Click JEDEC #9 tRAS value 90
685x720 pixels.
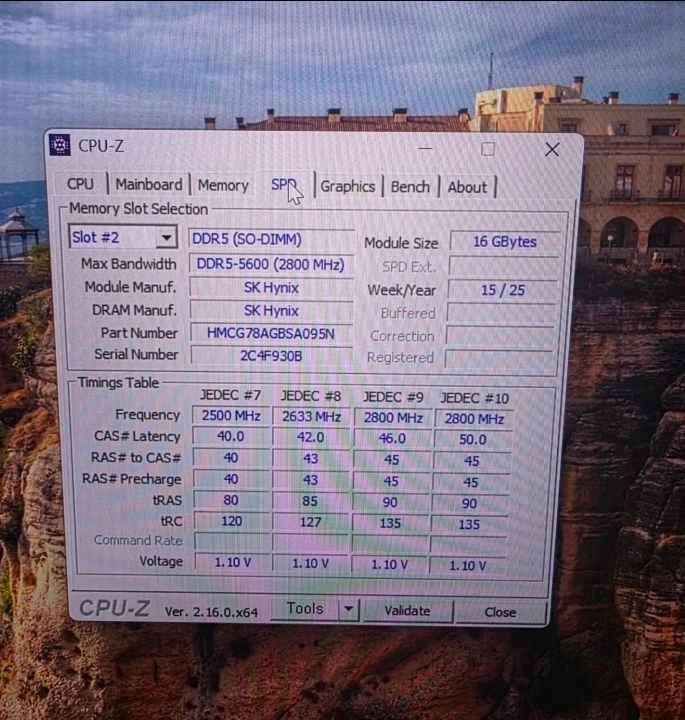tap(390, 502)
